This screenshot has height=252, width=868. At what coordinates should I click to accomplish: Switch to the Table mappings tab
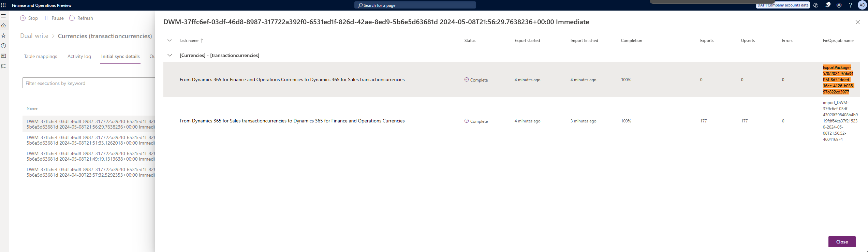point(40,56)
